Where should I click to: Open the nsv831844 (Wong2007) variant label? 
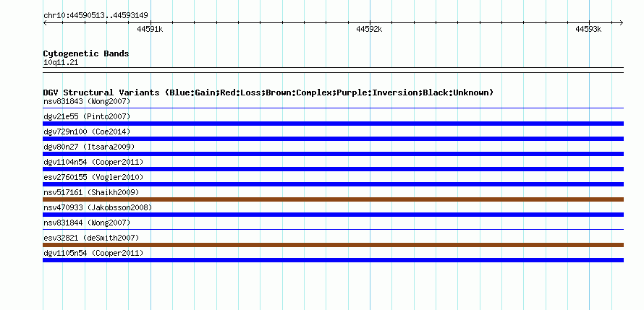coord(87,223)
